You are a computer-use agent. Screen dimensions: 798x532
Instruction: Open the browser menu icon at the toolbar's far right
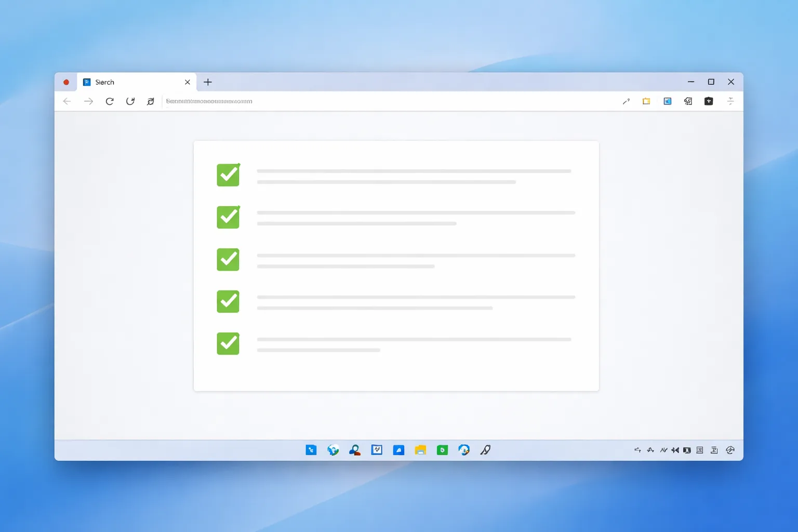pyautogui.click(x=730, y=101)
